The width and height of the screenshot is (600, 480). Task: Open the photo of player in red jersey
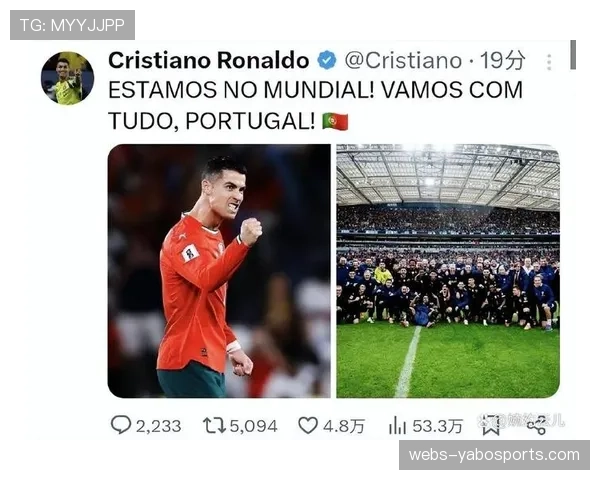click(219, 271)
